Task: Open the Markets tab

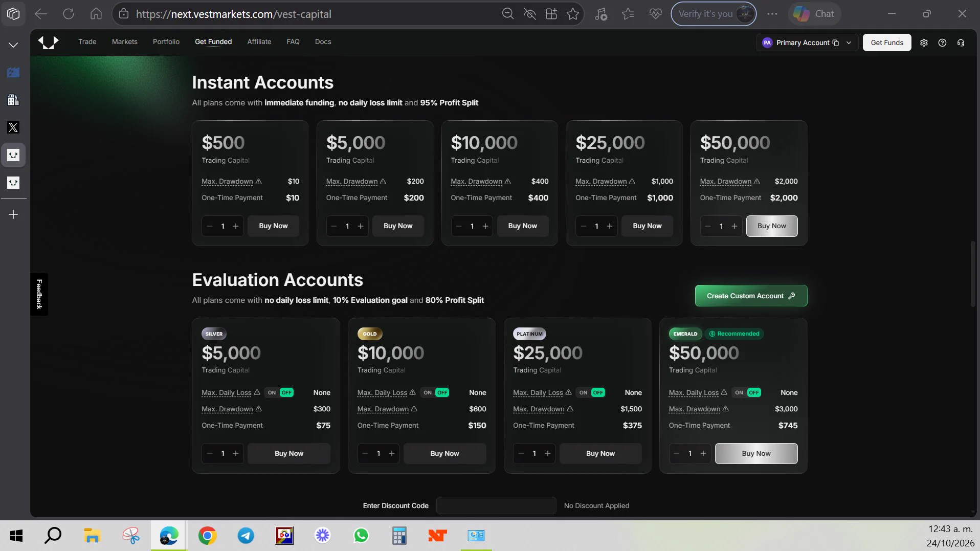Action: (x=125, y=42)
